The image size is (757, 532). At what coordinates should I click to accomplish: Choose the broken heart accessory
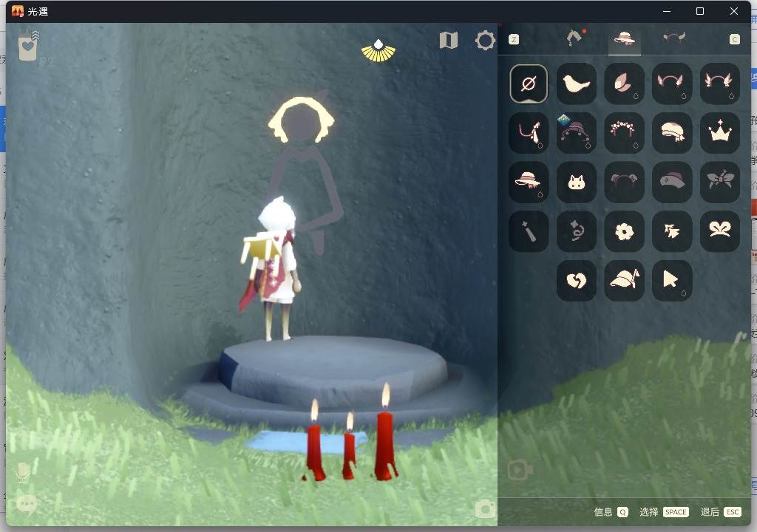pos(576,281)
